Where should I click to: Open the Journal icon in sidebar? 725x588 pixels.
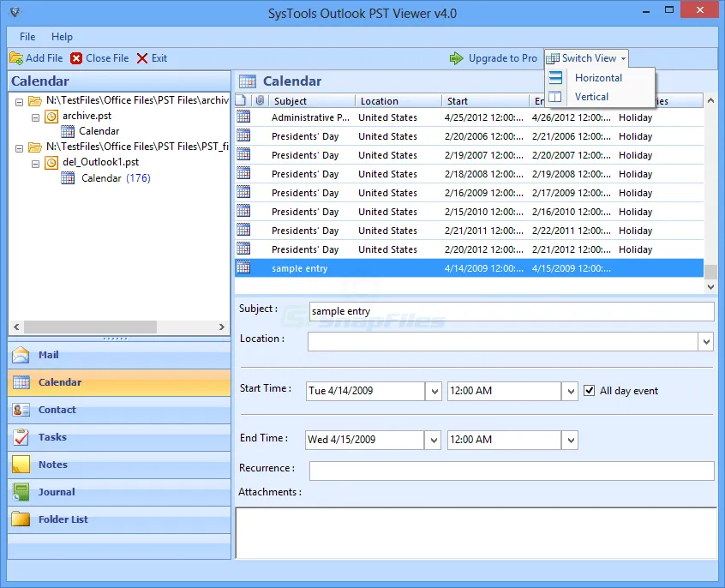pos(21,492)
